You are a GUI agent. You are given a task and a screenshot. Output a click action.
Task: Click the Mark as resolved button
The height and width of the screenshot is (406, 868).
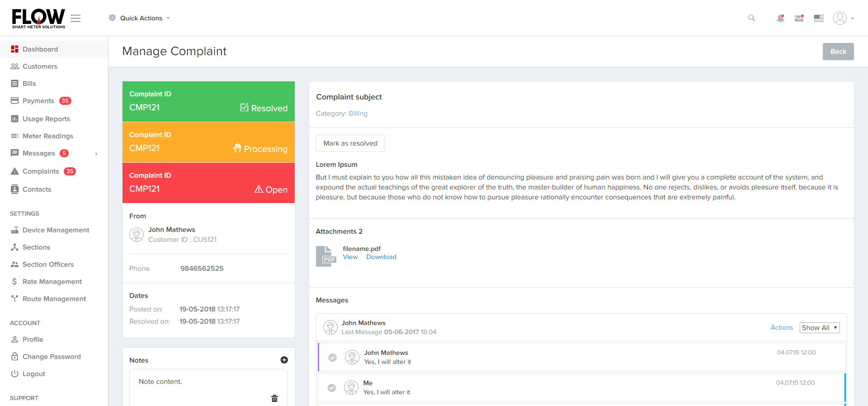point(350,143)
